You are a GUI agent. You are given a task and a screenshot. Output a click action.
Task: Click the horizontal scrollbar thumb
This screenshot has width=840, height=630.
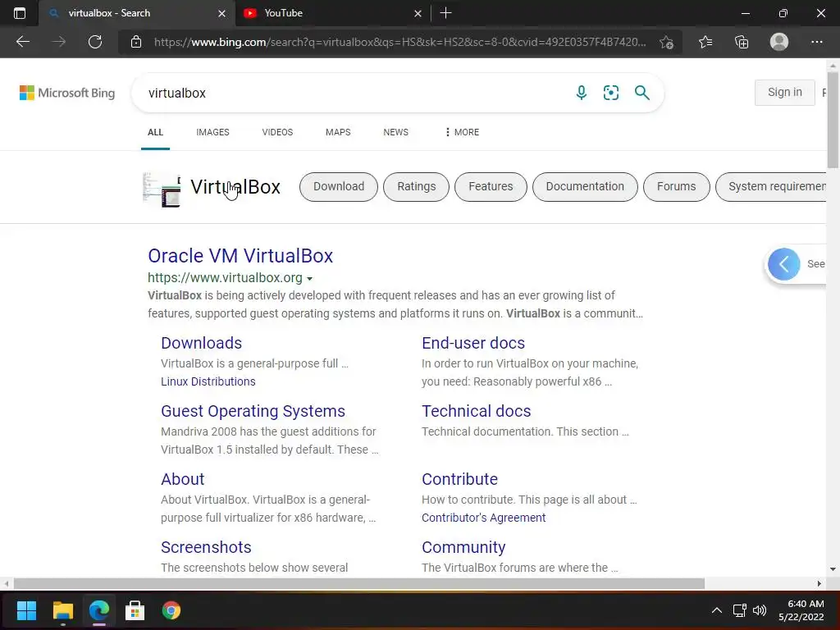359,583
